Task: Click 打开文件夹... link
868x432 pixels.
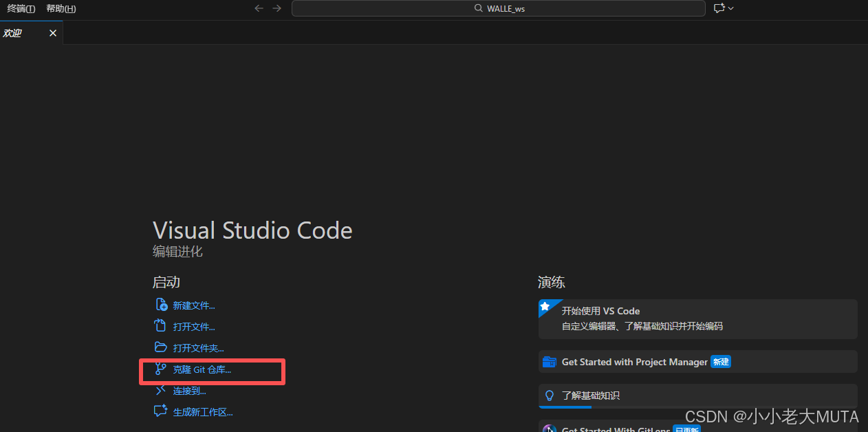Action: 198,348
